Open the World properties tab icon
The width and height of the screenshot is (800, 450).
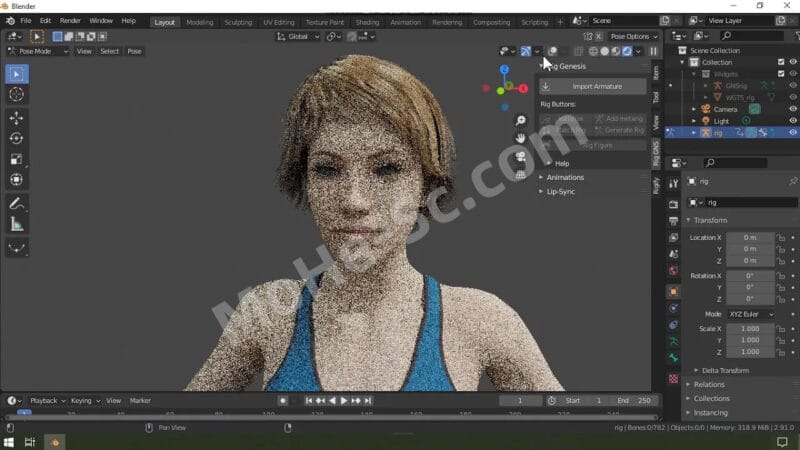point(673,270)
